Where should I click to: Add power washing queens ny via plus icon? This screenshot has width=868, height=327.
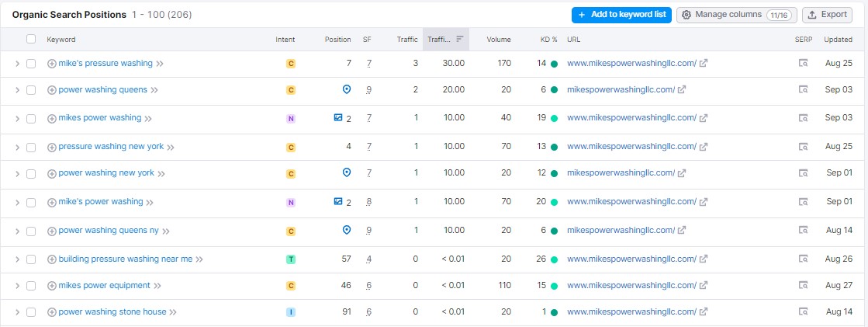point(51,231)
